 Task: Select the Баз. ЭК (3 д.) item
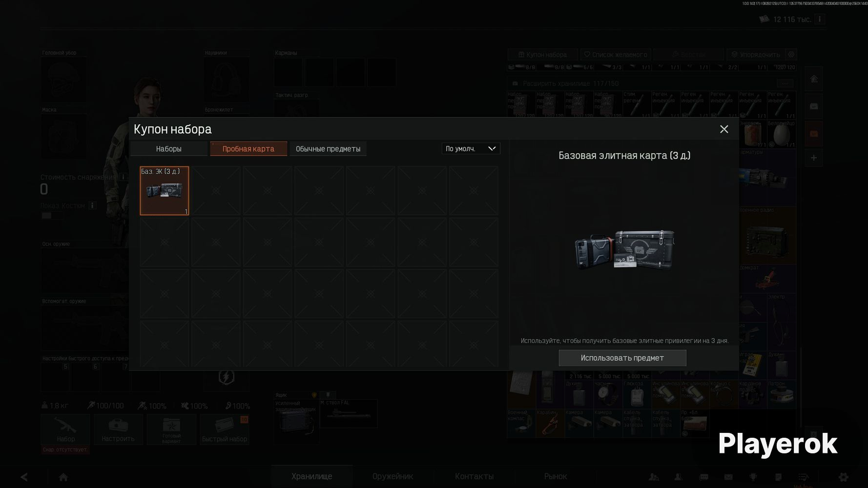coord(164,191)
